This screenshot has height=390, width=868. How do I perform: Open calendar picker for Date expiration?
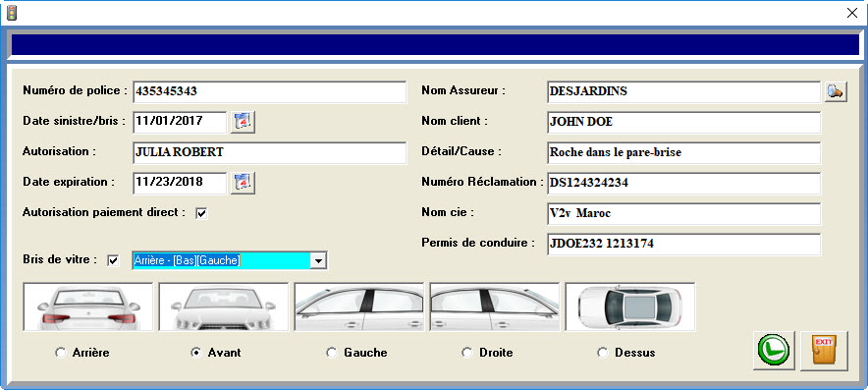(243, 183)
